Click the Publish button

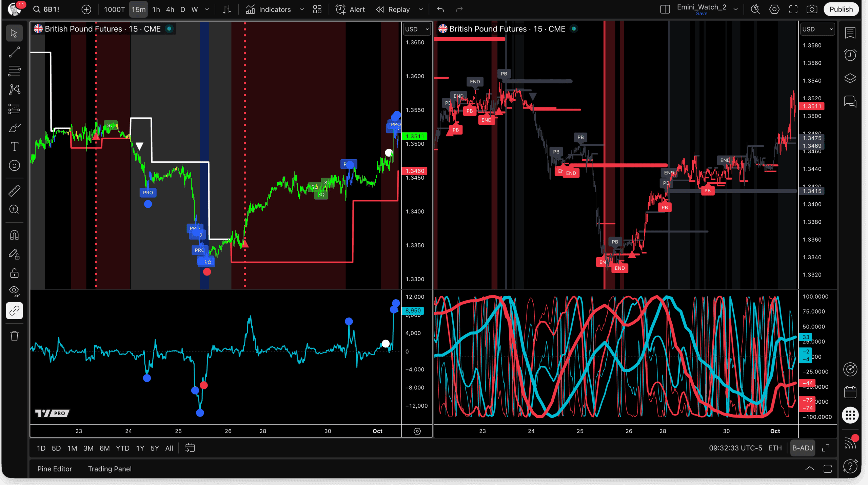click(x=841, y=9)
